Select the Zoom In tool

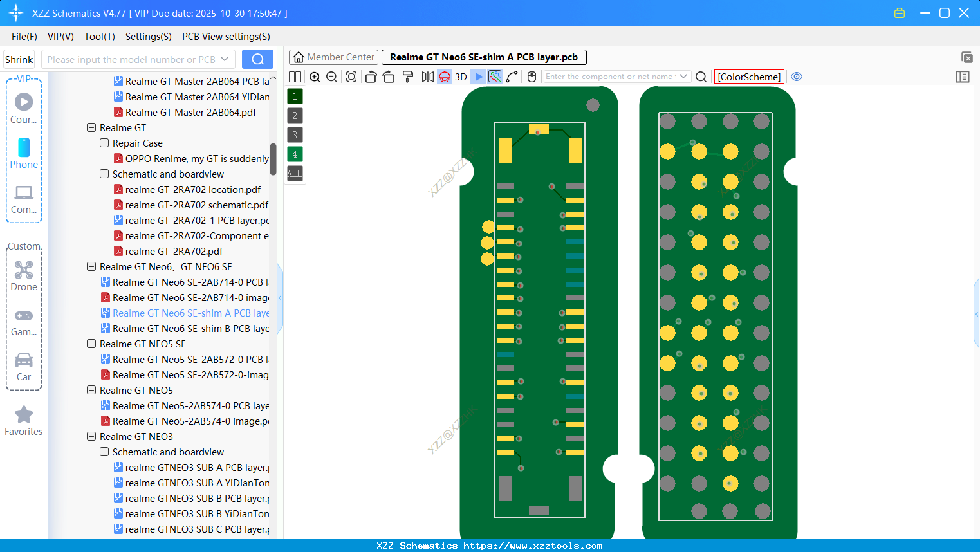[x=315, y=77]
